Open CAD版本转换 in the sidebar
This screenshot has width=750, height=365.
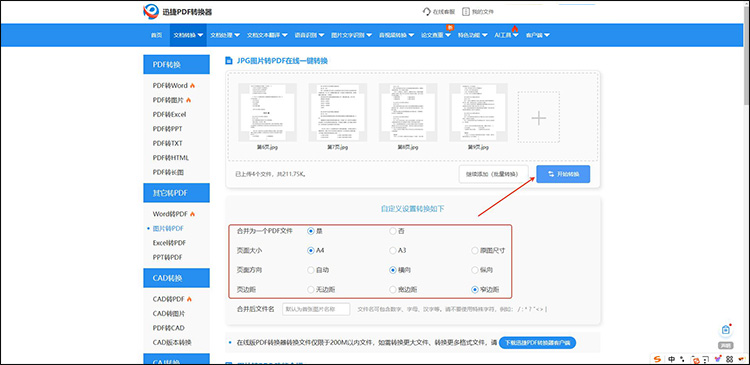(x=172, y=342)
